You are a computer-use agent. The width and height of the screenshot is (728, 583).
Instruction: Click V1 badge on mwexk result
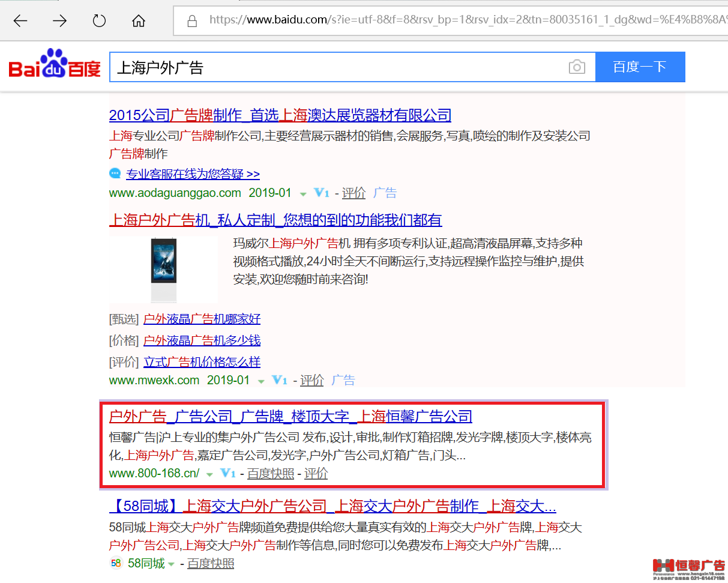point(280,380)
